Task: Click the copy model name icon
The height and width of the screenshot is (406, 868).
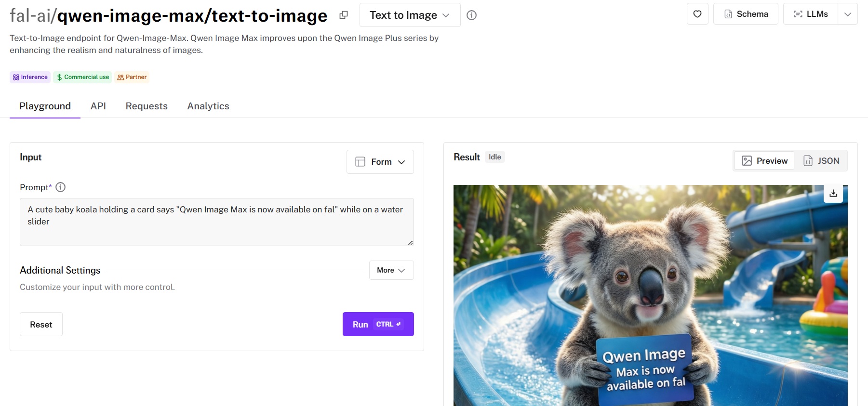Action: point(344,15)
